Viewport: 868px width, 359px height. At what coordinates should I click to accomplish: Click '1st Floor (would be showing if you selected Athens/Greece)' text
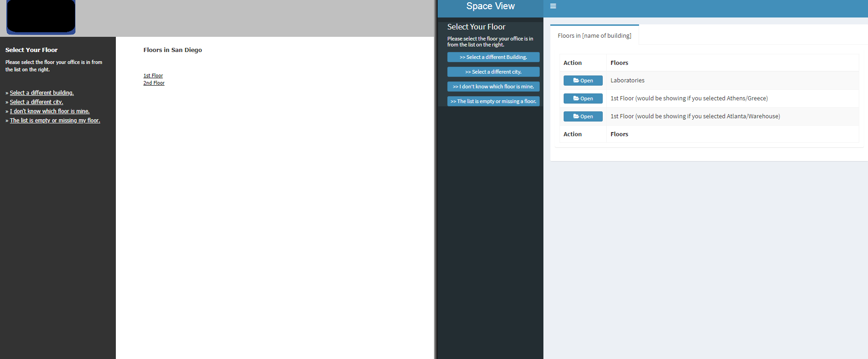[689, 98]
